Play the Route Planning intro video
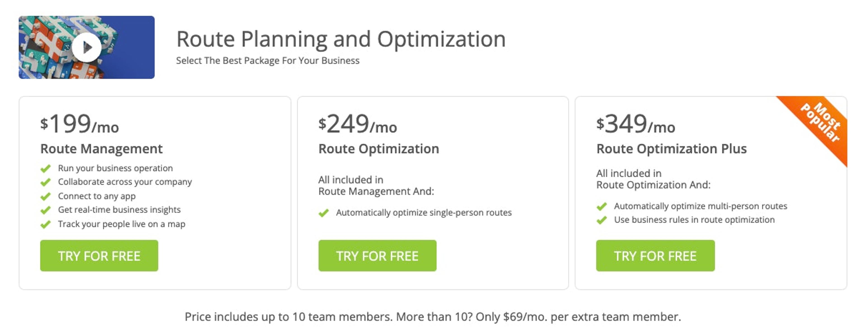Image resolution: width=868 pixels, height=330 pixels. pyautogui.click(x=87, y=47)
